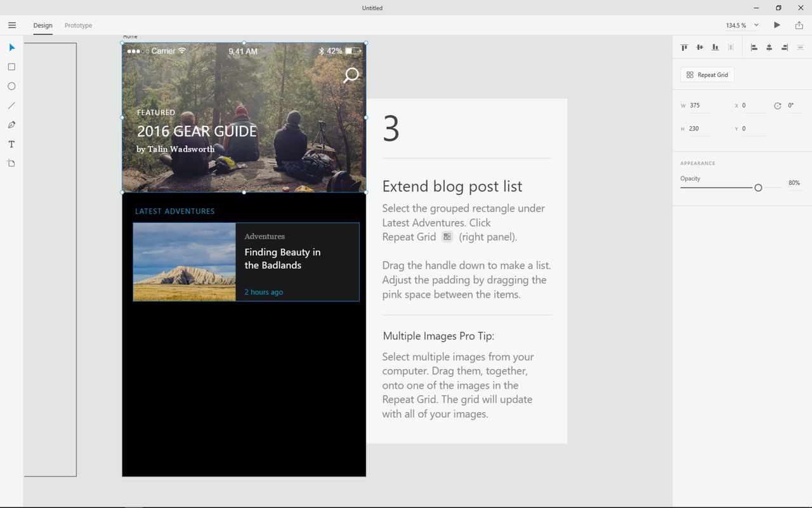Select the Pen tool
Viewport: 812px width, 508px height.
coord(11,124)
